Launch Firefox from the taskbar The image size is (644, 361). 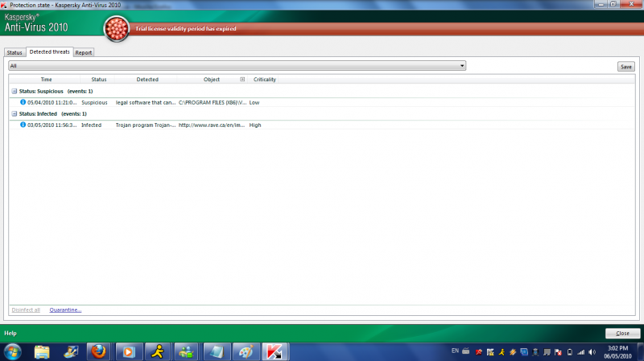click(98, 352)
